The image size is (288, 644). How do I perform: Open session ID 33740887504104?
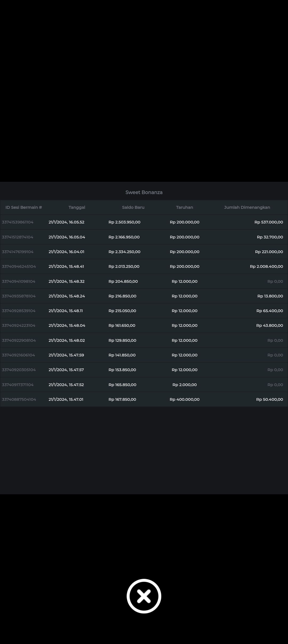click(19, 399)
